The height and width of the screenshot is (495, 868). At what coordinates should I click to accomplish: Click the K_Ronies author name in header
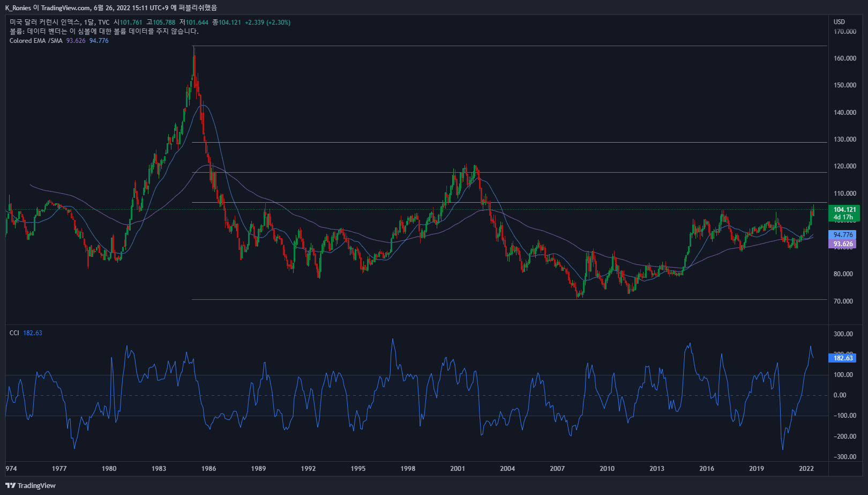click(18, 8)
